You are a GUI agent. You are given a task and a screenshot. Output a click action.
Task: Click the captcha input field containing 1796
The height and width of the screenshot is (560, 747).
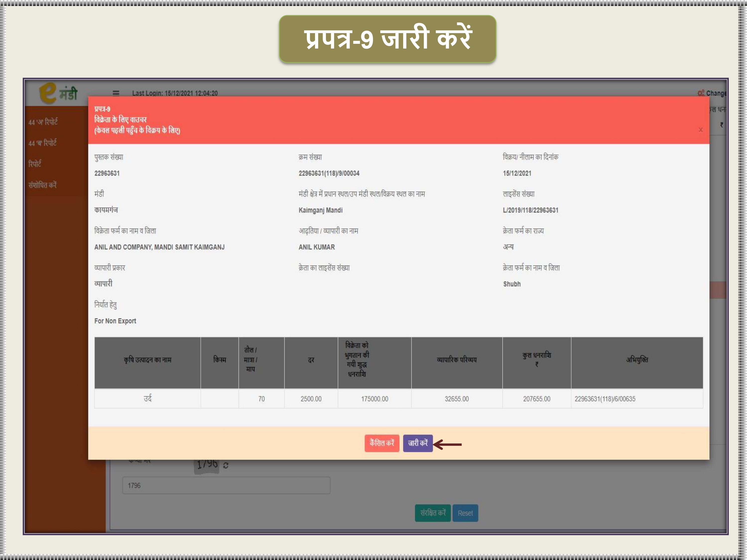tap(226, 485)
